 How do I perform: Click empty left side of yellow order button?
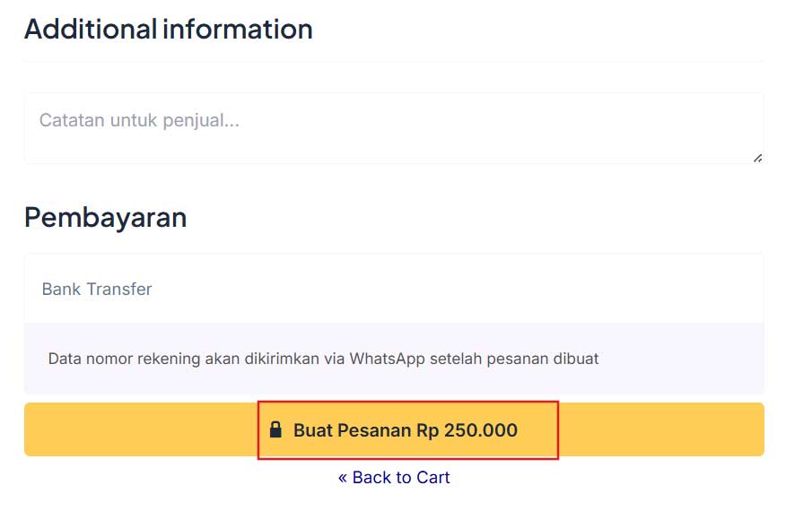point(140,429)
